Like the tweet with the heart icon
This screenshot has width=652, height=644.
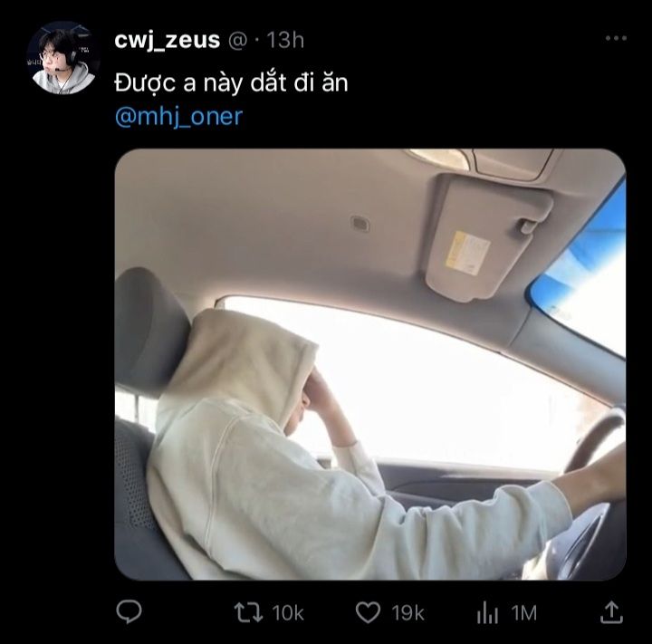click(x=368, y=612)
